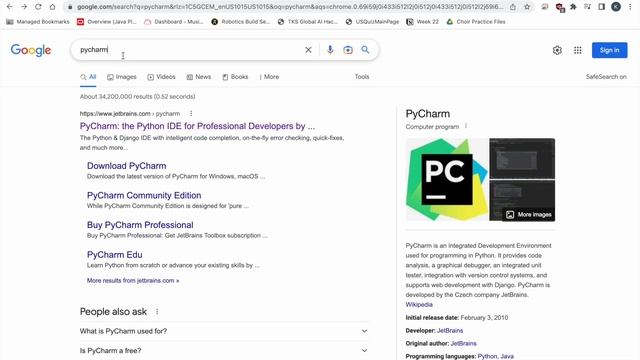Go back with the browser back arrow
The image size is (640, 360).
pos(10,7)
